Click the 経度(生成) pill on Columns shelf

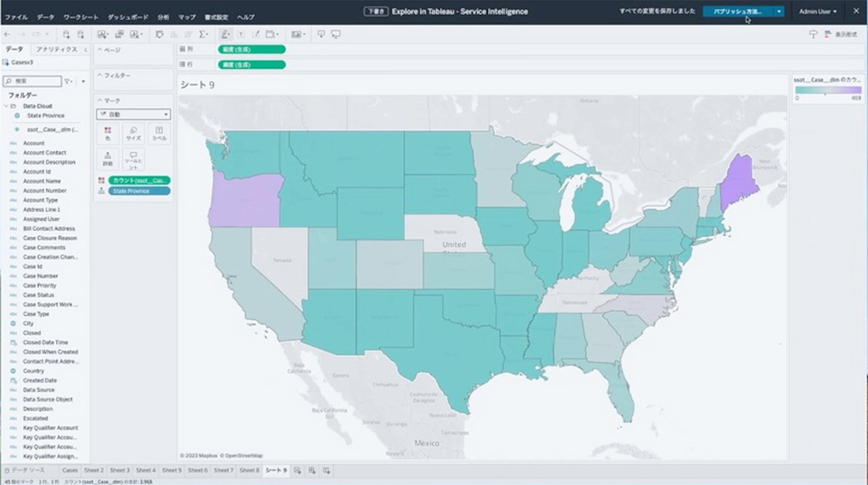252,50
